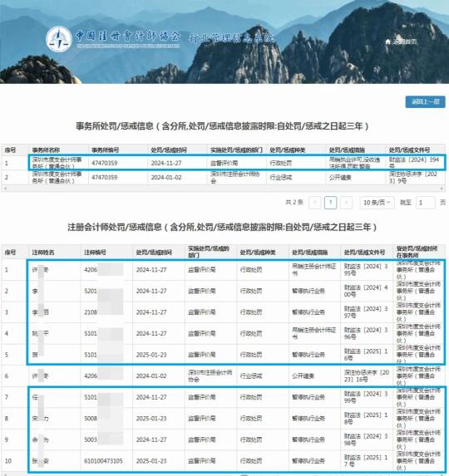Click the 返回首页 link text in banner

point(404,42)
